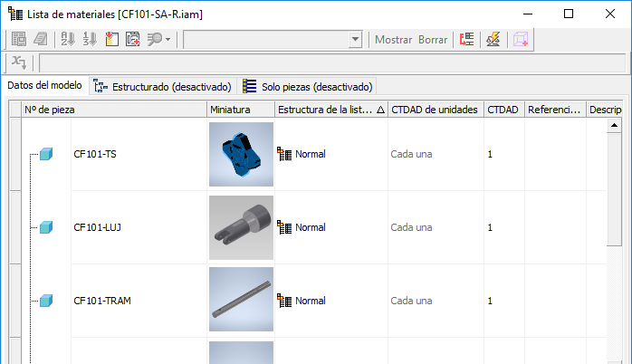This screenshot has width=632, height=364.
Task: Select the CF101-TS thumbnail image
Action: pos(241,154)
